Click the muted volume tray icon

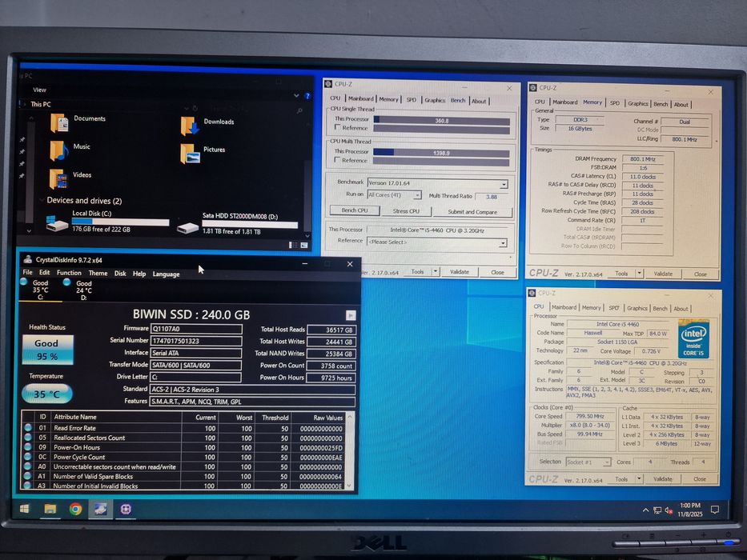pos(669,510)
